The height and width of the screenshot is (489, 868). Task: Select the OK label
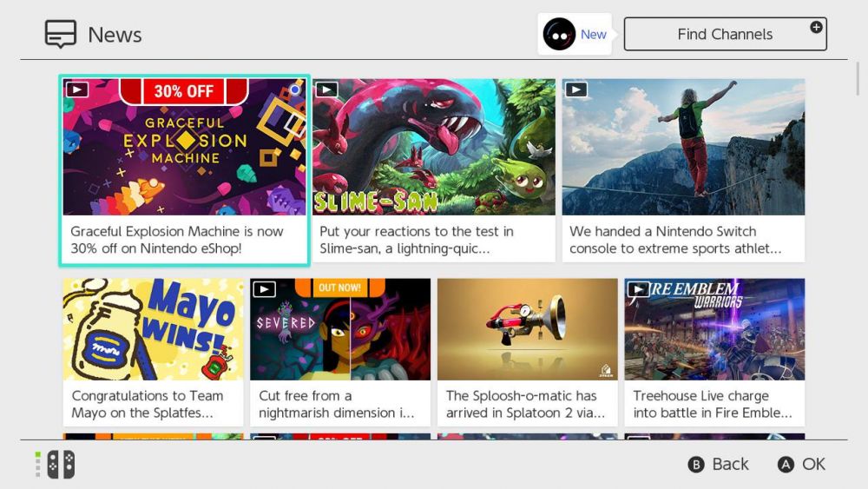(x=813, y=464)
